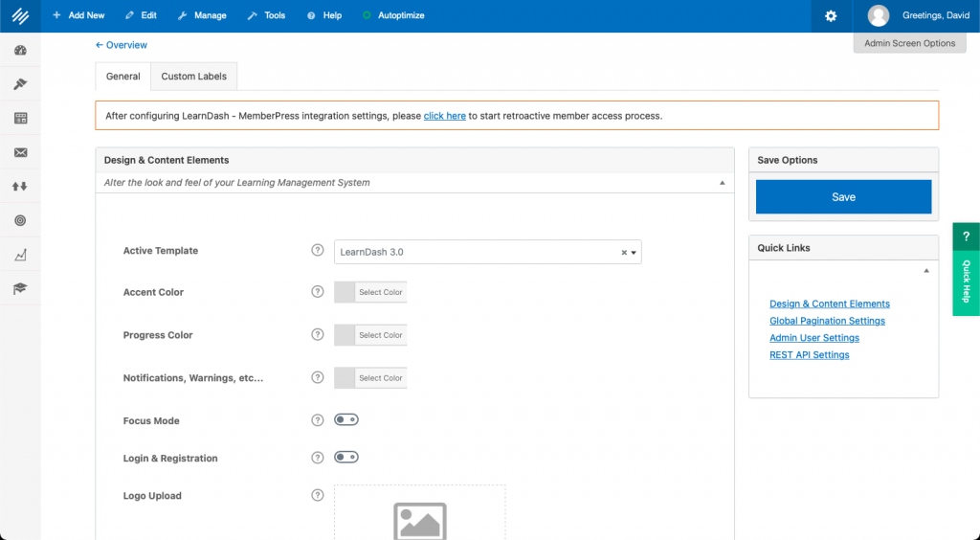Click the up-down arrows sidebar icon
The image size is (980, 540).
20,187
